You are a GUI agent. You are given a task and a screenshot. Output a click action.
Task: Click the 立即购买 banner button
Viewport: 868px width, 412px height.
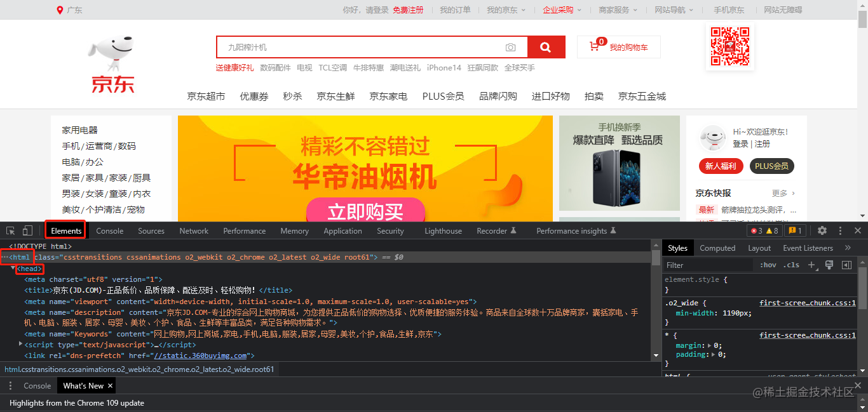[365, 210]
